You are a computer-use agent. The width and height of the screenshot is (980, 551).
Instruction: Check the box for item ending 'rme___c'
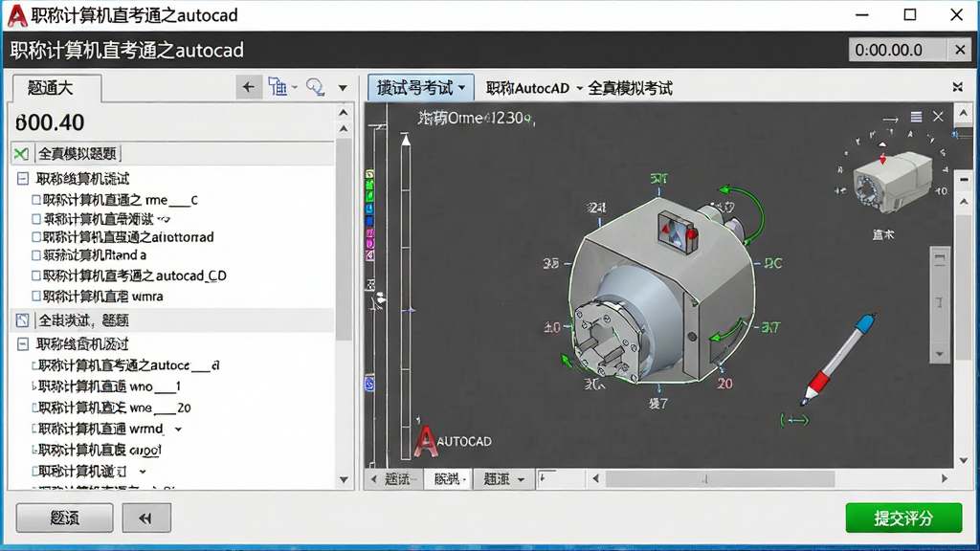pos(36,200)
